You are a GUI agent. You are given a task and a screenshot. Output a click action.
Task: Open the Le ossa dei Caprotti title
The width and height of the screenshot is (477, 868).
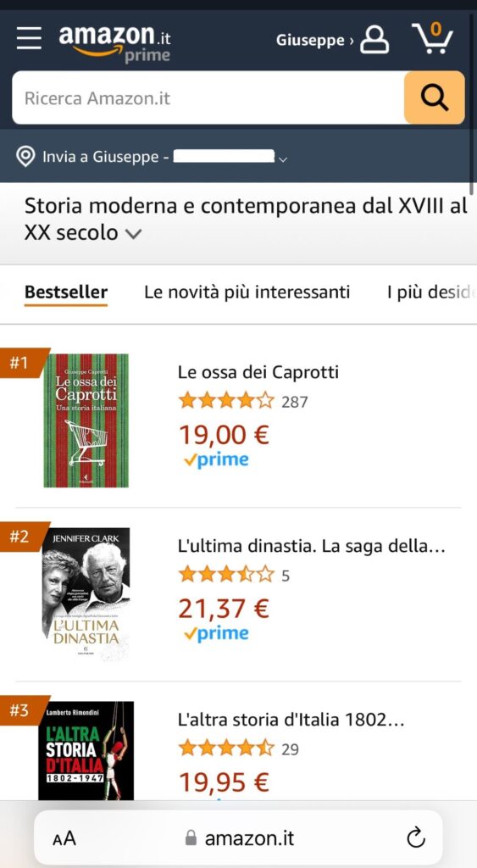pyautogui.click(x=258, y=372)
